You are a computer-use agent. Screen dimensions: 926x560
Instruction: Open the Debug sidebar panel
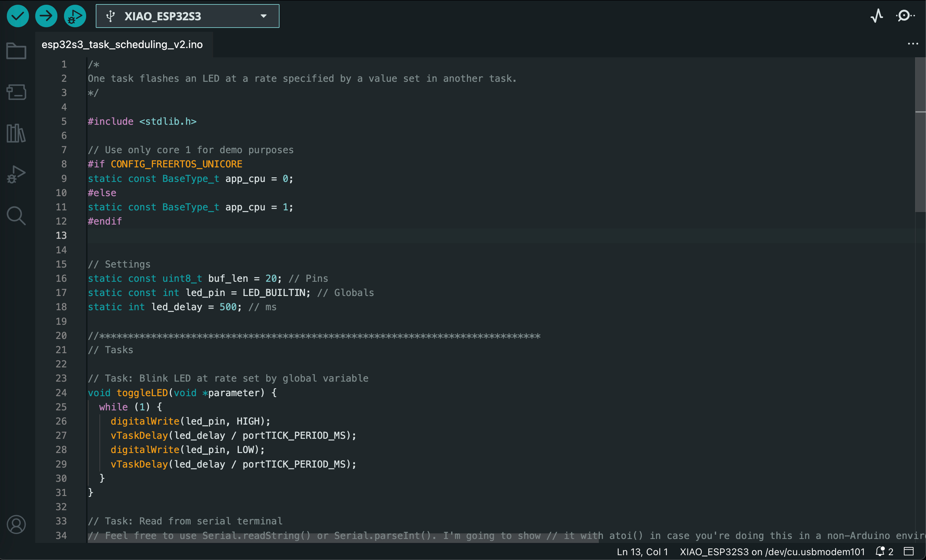[x=16, y=174]
